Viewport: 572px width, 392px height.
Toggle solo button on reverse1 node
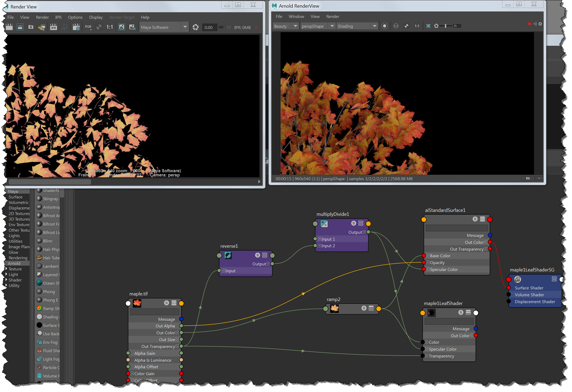click(x=258, y=255)
